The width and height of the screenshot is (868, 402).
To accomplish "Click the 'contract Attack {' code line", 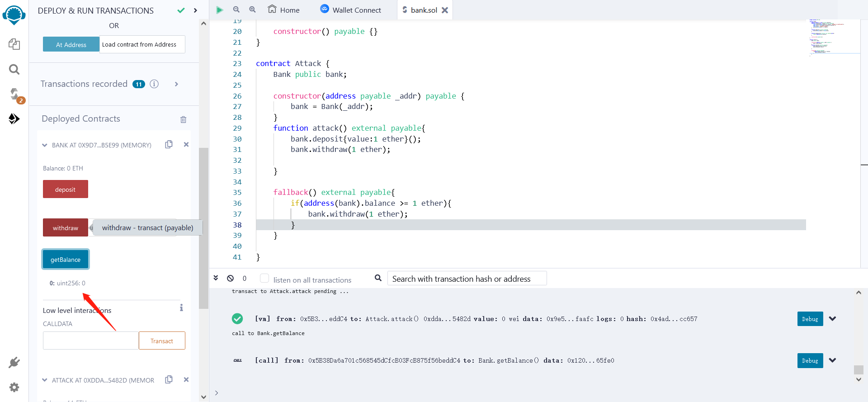I will (292, 63).
